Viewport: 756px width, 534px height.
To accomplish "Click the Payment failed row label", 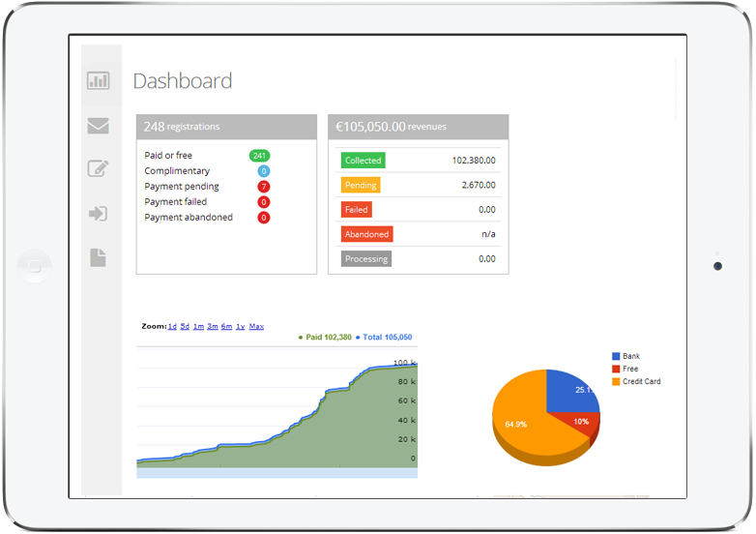I will (176, 201).
